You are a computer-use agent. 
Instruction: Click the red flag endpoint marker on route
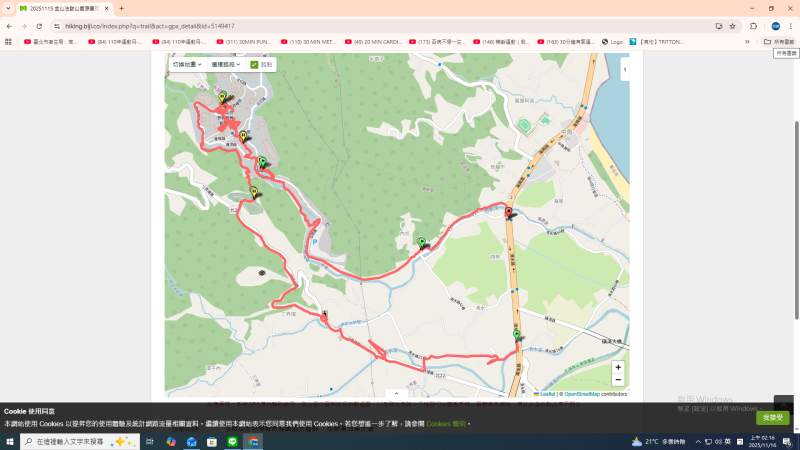coord(509,212)
